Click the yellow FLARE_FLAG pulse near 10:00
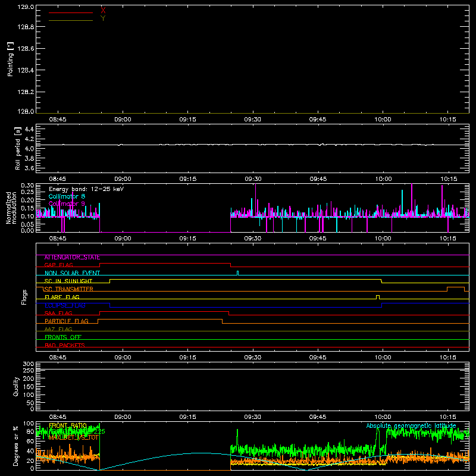Screen dimensions: 476x476 coord(378,297)
